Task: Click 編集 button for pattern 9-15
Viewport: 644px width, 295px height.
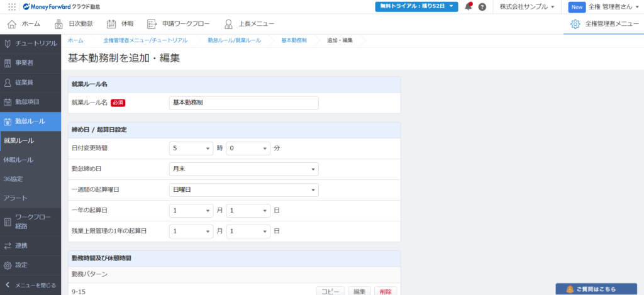Action: [x=359, y=291]
